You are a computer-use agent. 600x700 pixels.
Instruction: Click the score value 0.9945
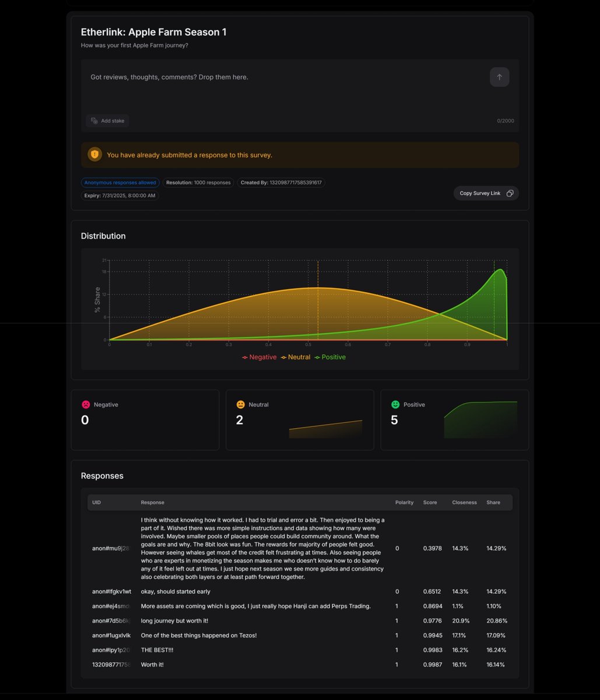432,635
